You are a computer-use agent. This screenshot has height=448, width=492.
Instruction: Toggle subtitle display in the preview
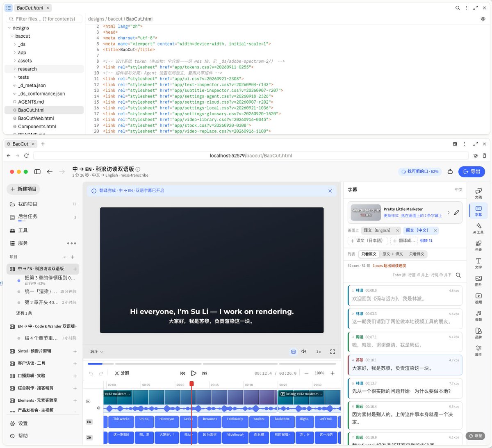294,352
